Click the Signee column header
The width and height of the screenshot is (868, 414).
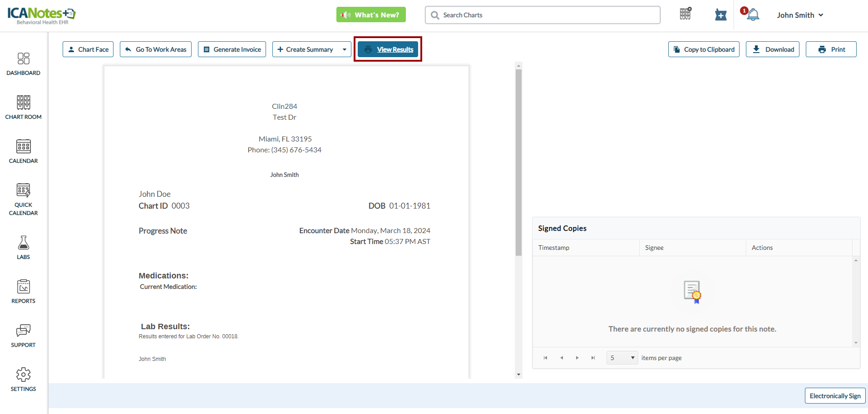pos(693,248)
